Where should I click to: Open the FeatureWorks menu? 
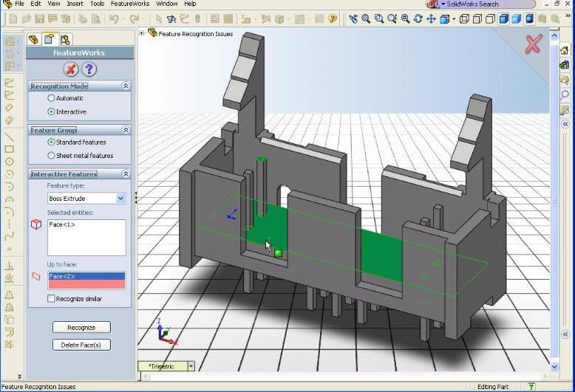[x=130, y=4]
